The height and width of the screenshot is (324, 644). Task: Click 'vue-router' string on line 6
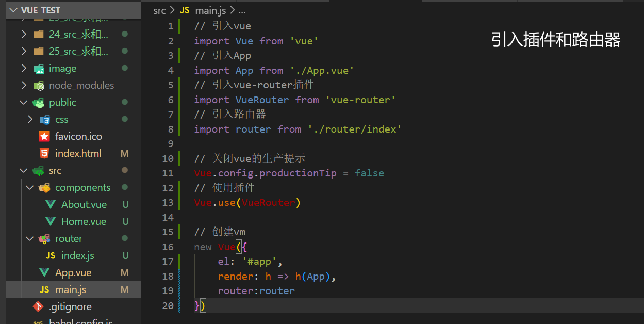pyautogui.click(x=360, y=100)
